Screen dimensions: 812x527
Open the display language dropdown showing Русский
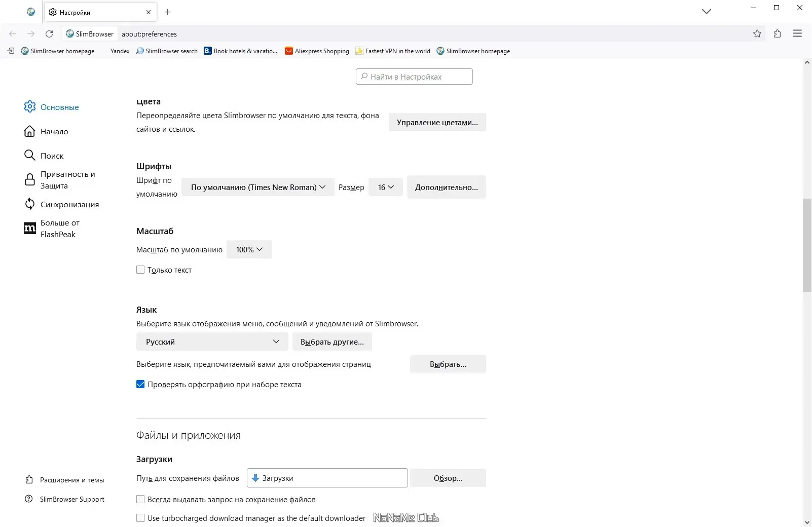[x=211, y=342]
